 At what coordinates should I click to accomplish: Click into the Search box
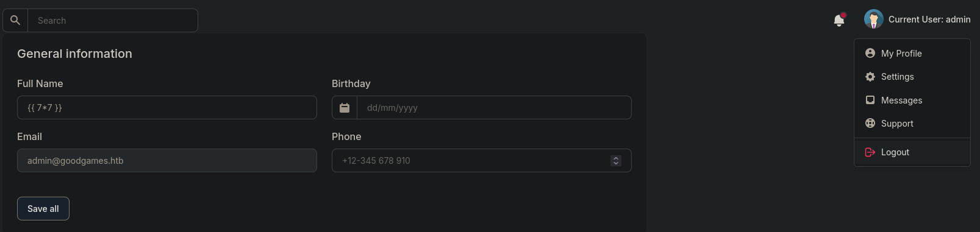coord(113,20)
